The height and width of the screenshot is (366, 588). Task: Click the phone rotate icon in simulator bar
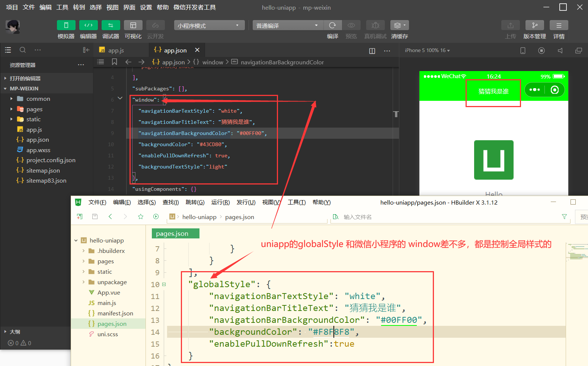point(523,51)
